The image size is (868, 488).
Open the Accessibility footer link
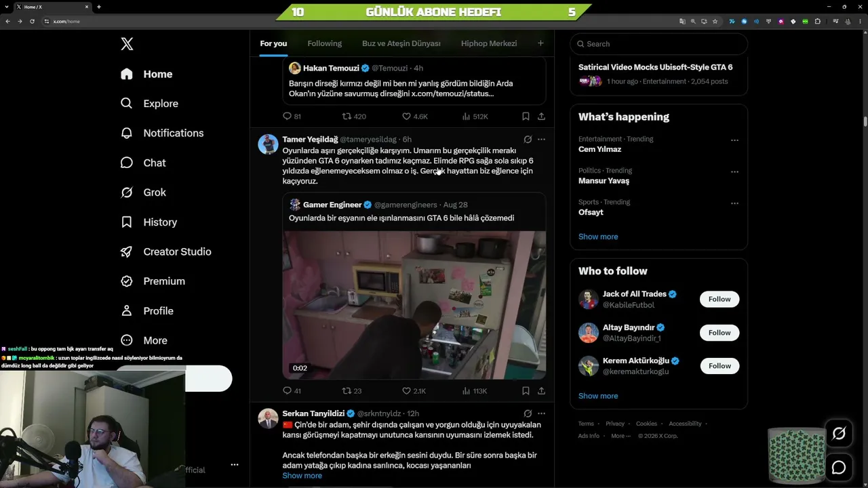[x=685, y=424]
